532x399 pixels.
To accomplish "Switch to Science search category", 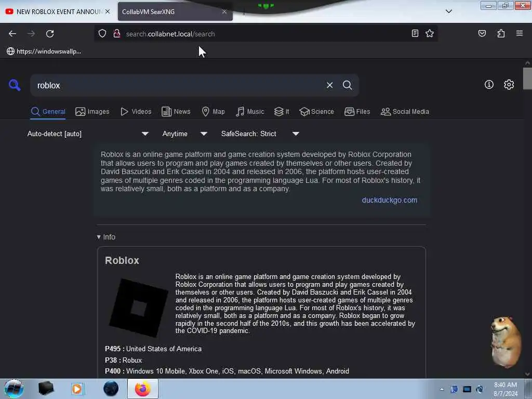I will 316,112.
